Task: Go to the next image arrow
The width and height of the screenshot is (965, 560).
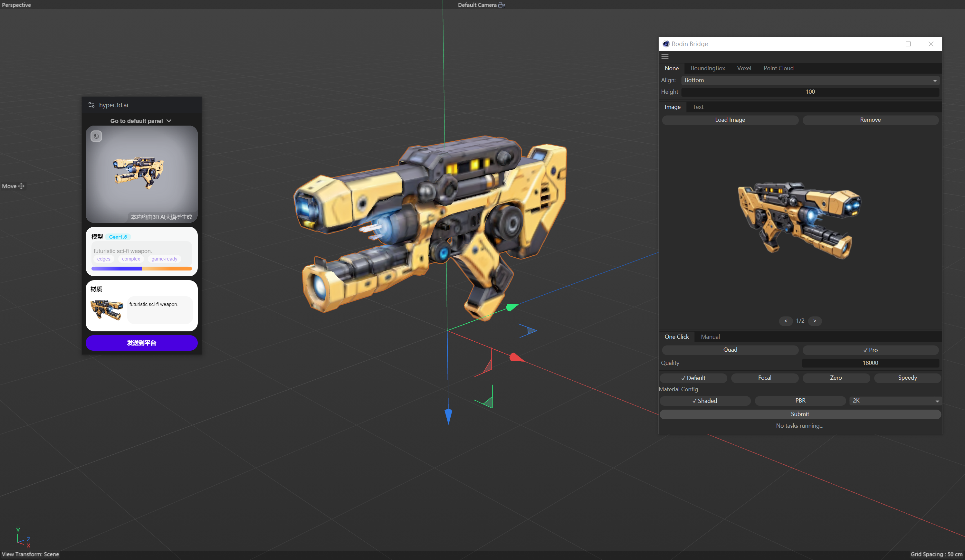Action: (815, 321)
